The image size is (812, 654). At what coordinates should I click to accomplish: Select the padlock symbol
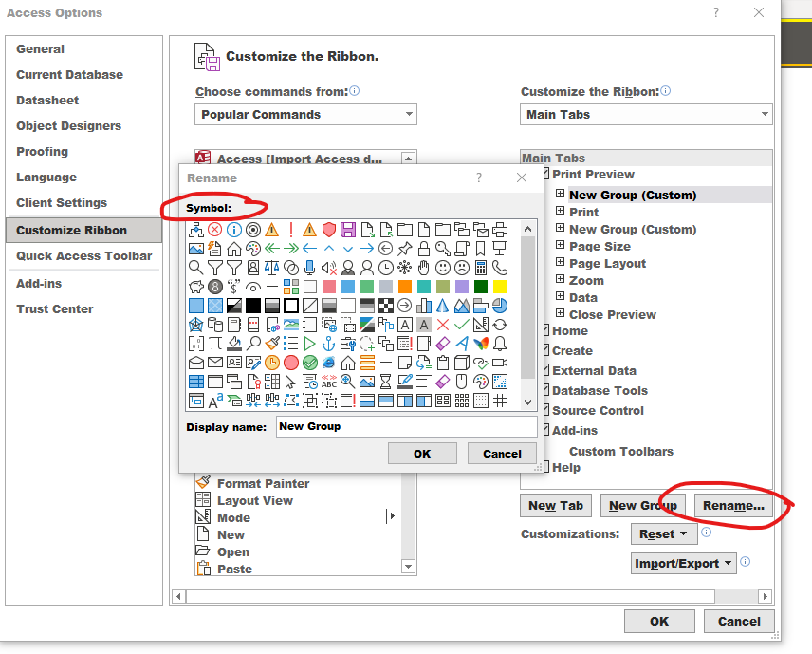(x=424, y=249)
